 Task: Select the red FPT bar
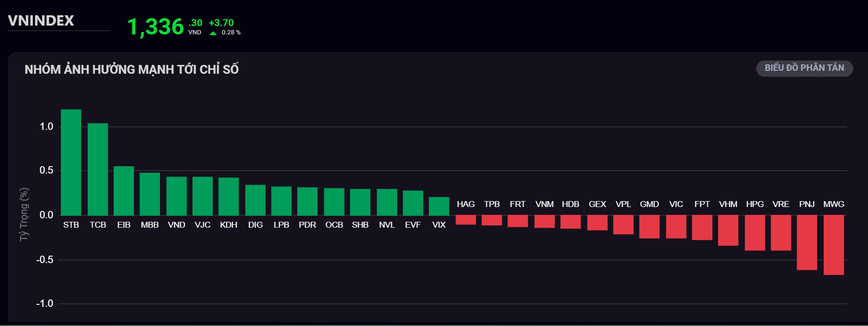[702, 228]
